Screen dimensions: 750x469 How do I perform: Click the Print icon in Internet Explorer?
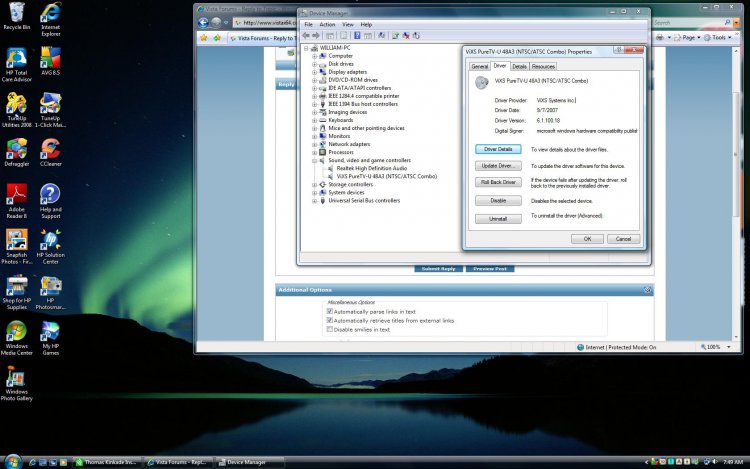point(660,37)
